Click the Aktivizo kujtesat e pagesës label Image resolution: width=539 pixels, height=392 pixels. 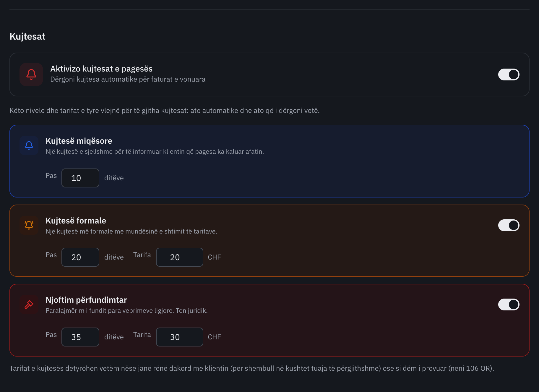pyautogui.click(x=101, y=69)
